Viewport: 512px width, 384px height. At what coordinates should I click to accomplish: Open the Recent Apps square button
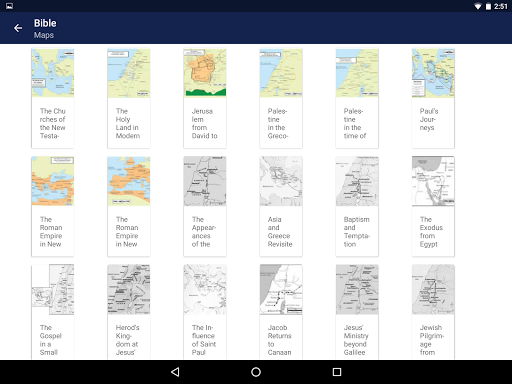[337, 372]
